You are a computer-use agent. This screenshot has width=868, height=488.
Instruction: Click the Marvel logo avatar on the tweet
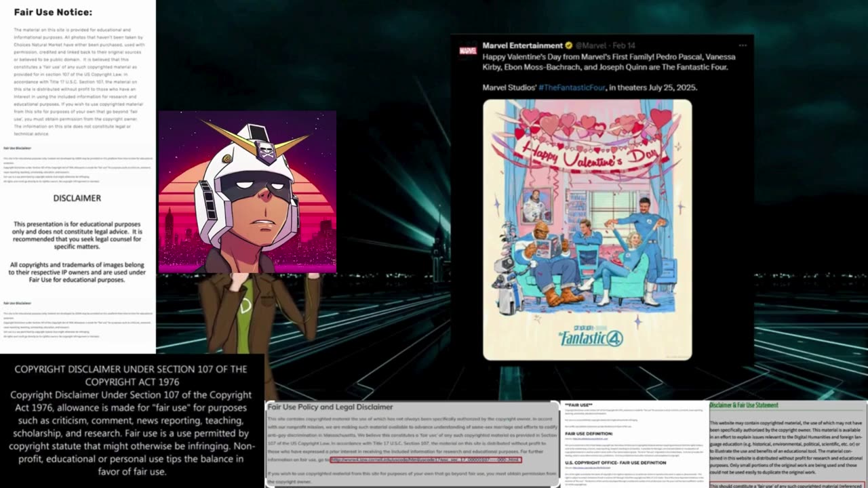coord(468,50)
